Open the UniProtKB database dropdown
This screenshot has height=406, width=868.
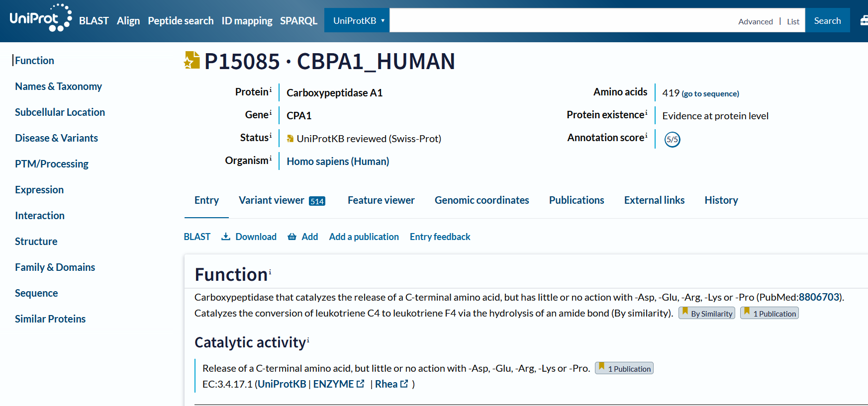click(x=357, y=20)
